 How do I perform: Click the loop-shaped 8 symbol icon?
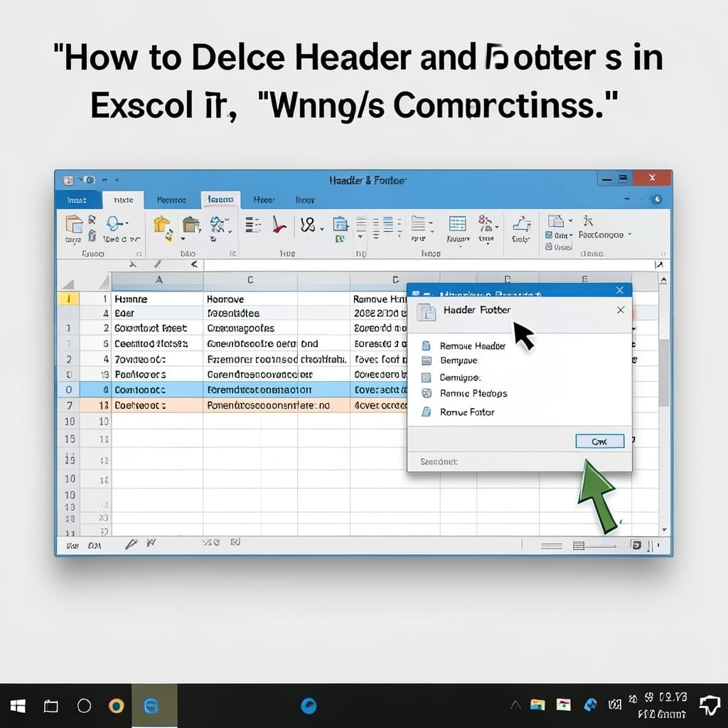[x=307, y=225]
